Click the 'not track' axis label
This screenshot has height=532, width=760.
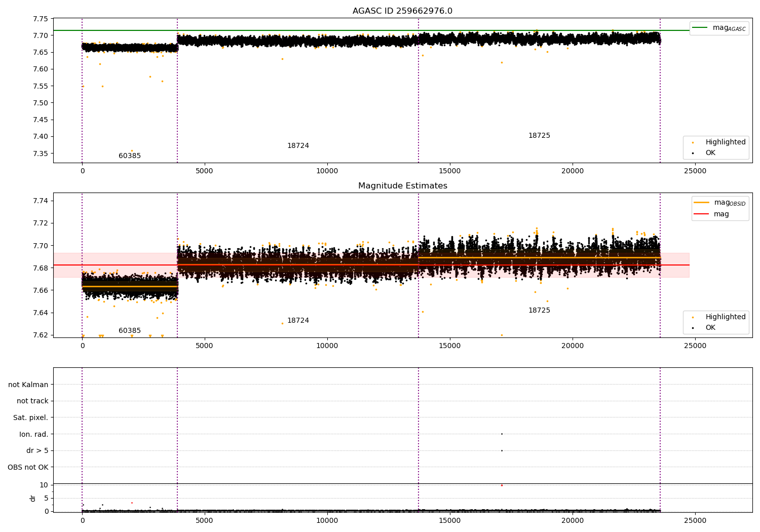32,401
